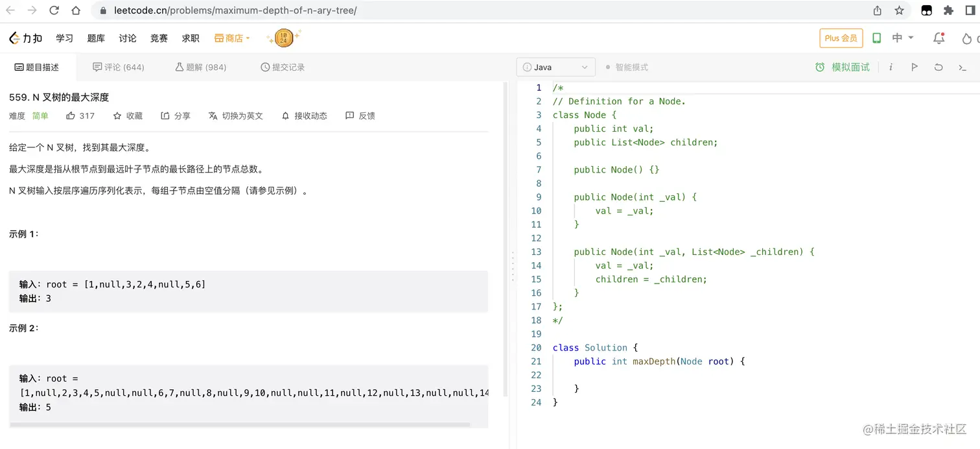The image size is (980, 449).
Task: Open mobile app download icon
Action: coord(876,38)
